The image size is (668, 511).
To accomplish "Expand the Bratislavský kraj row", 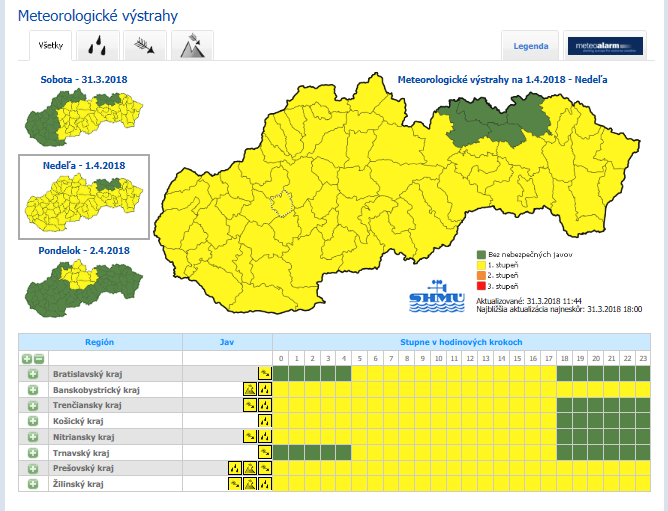I will [x=32, y=373].
